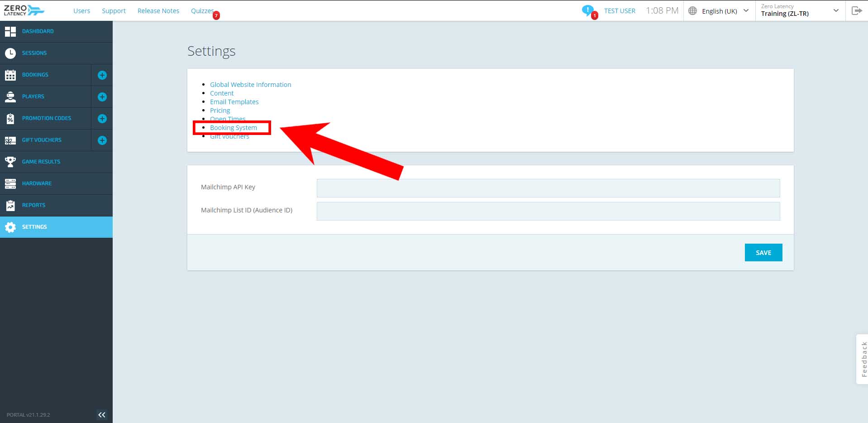Click the Save button
Screen dimensions: 868x423
763,253
